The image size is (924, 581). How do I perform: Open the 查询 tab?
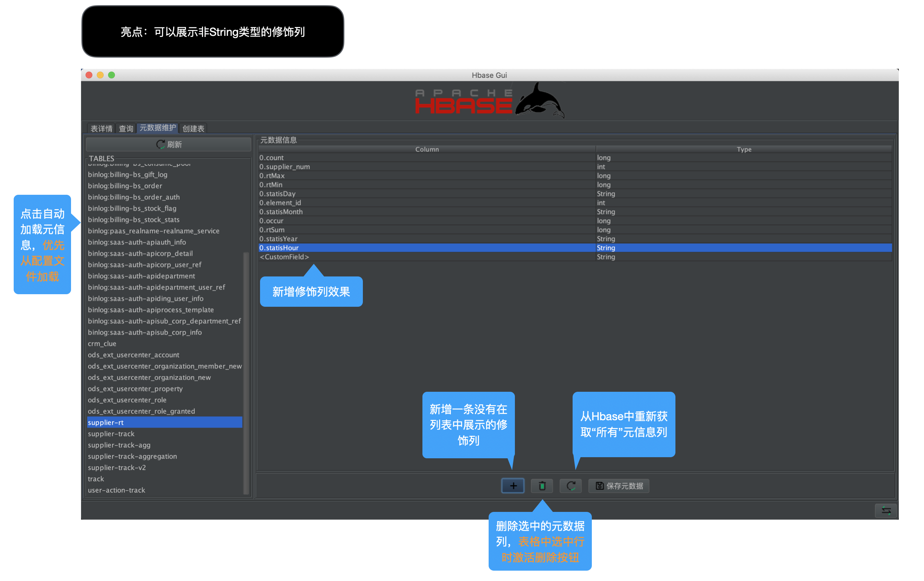pyautogui.click(x=126, y=129)
